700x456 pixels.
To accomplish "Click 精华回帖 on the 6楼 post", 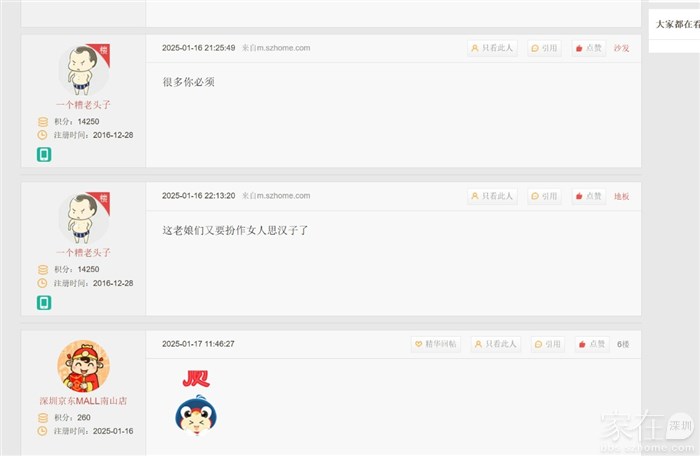I will coord(436,344).
